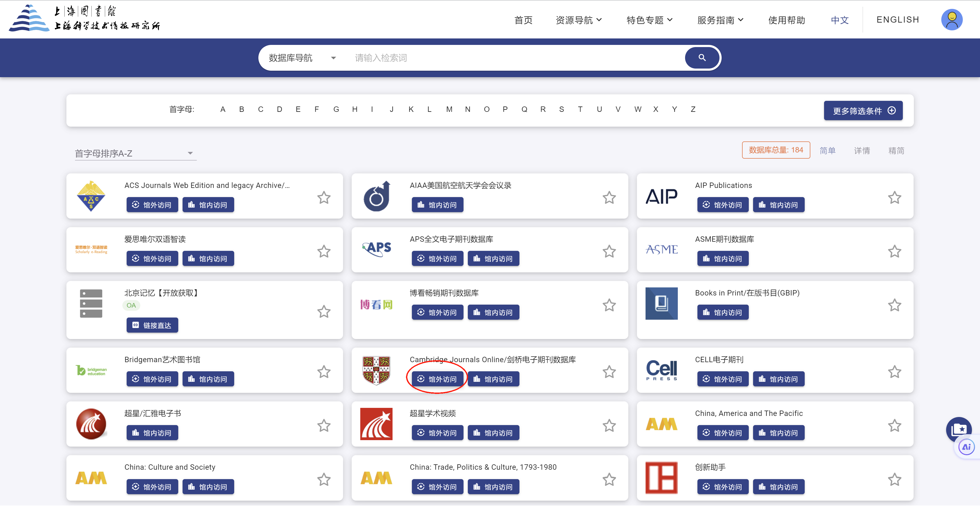Expand the 资源导航 menu
Screen dimensions: 980x506
point(578,20)
